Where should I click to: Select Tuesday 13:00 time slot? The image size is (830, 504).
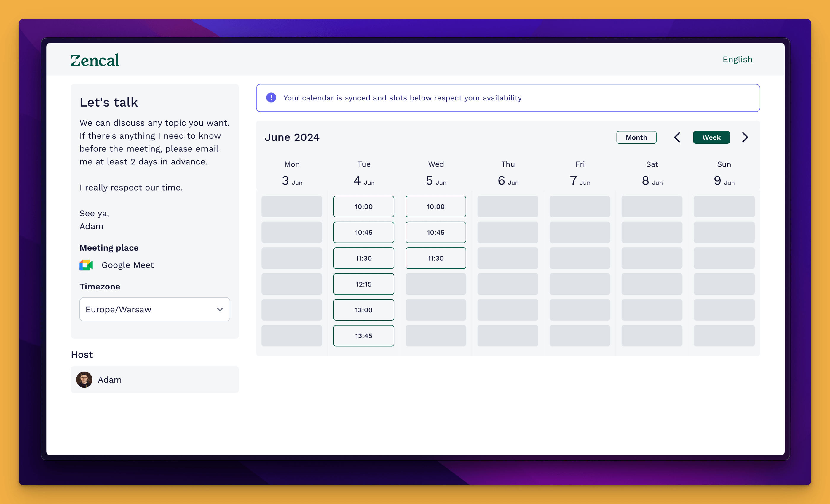point(363,310)
